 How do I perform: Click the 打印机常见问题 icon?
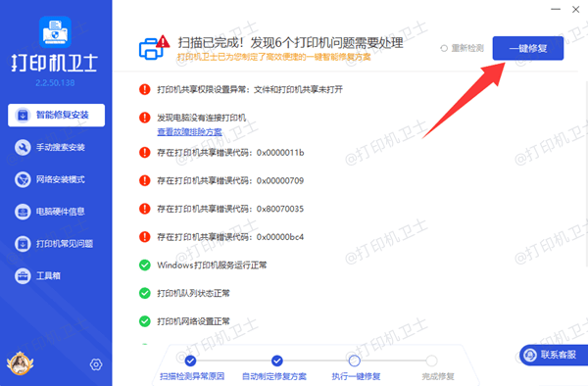click(23, 244)
